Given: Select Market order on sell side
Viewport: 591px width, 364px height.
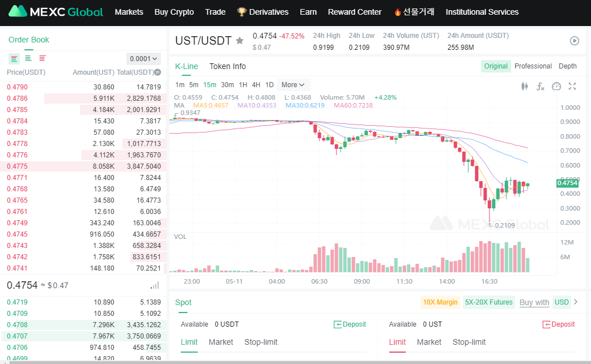Looking at the screenshot, I should coord(429,342).
